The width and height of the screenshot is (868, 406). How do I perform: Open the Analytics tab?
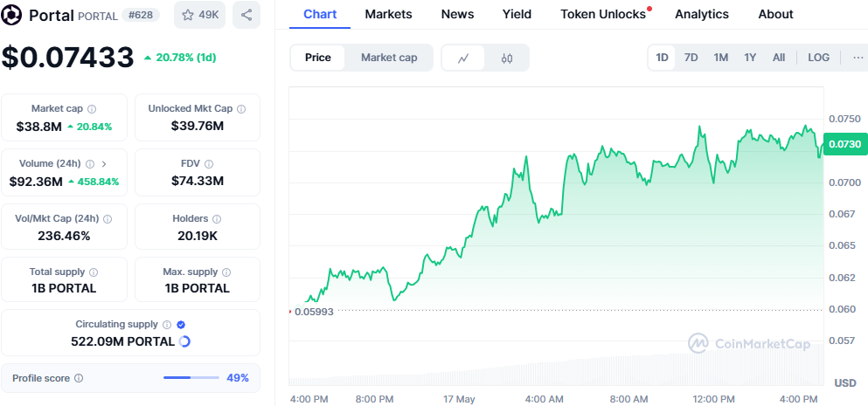click(x=702, y=14)
